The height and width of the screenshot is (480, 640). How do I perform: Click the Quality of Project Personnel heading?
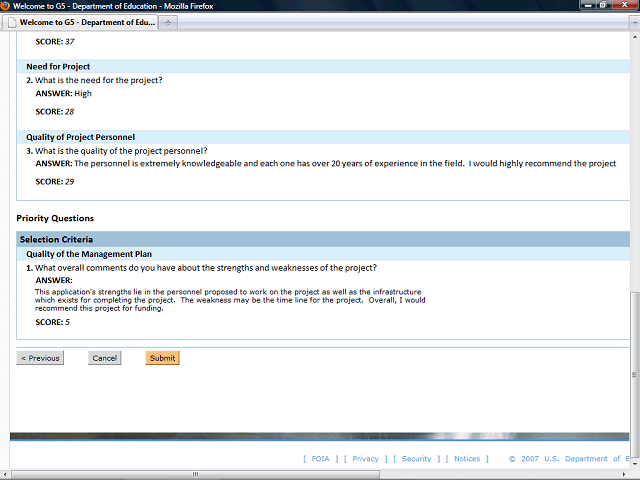pos(80,137)
